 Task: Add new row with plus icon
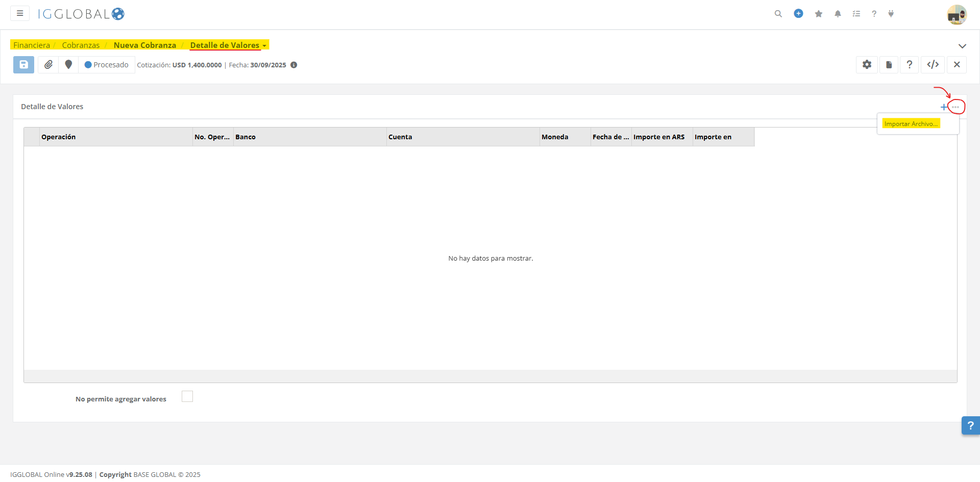click(x=943, y=107)
